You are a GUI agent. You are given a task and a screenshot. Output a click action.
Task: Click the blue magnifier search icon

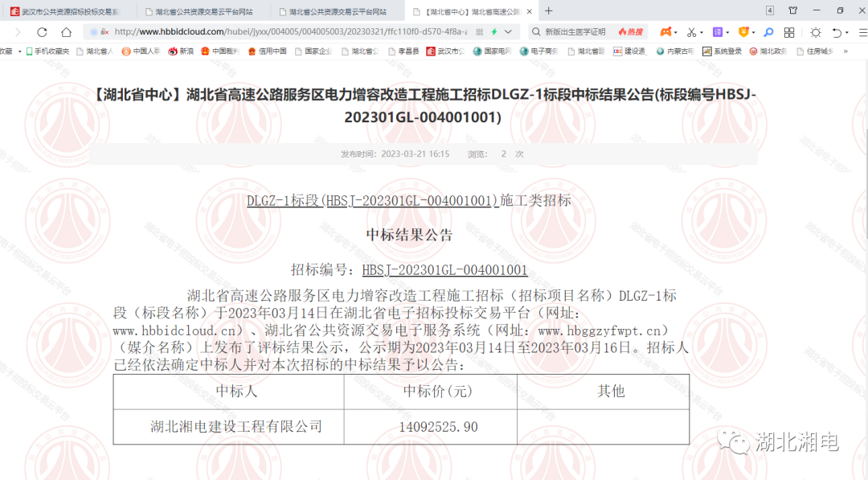coord(768,32)
